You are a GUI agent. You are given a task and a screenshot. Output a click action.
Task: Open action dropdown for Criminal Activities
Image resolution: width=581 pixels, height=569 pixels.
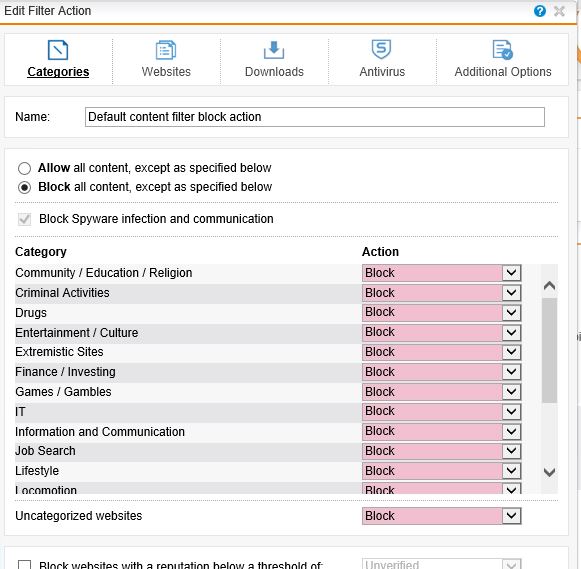(441, 293)
